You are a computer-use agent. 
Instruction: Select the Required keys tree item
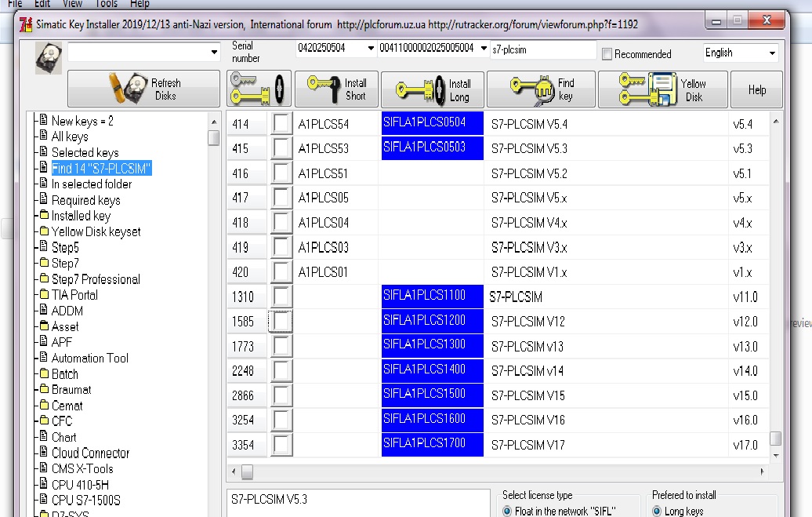click(86, 200)
